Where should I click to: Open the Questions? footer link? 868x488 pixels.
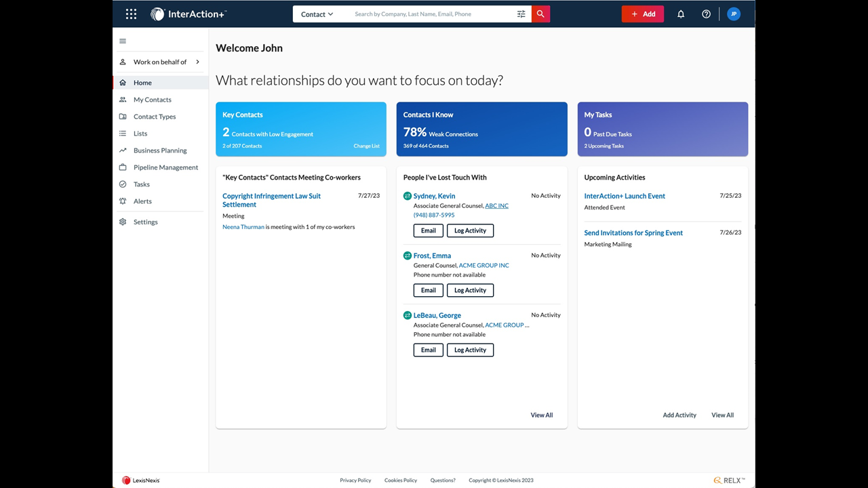[x=443, y=481]
